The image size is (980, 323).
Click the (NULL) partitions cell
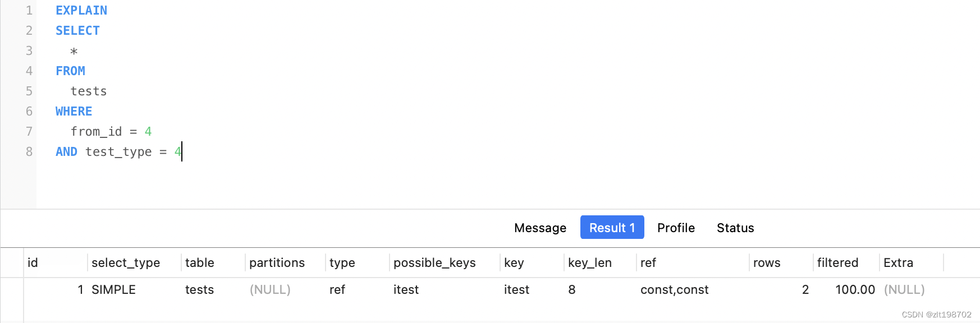click(x=270, y=289)
